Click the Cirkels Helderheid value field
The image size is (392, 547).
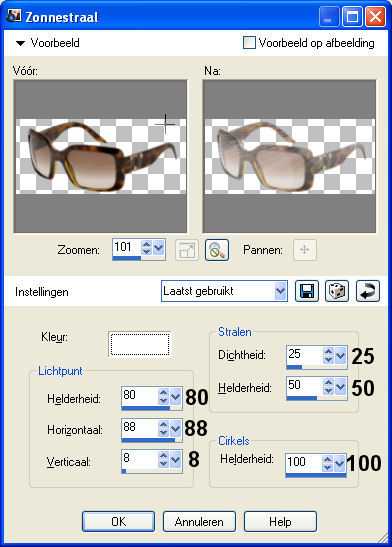tap(304, 463)
